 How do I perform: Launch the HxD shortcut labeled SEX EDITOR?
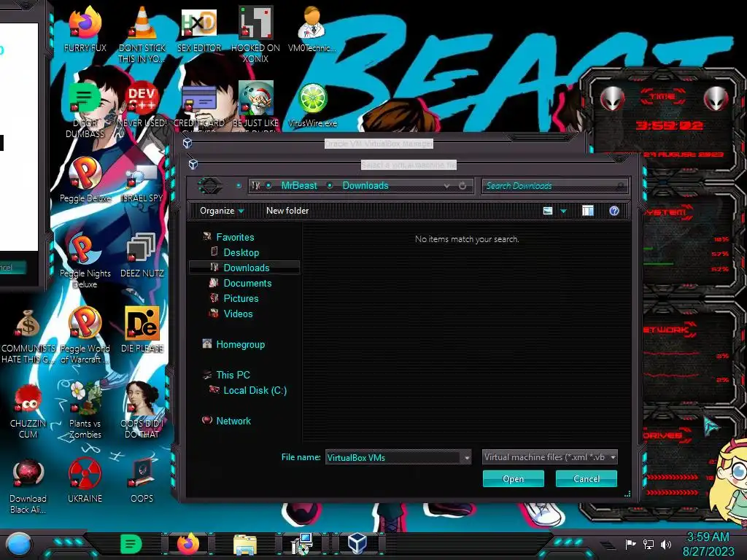pyautogui.click(x=199, y=29)
